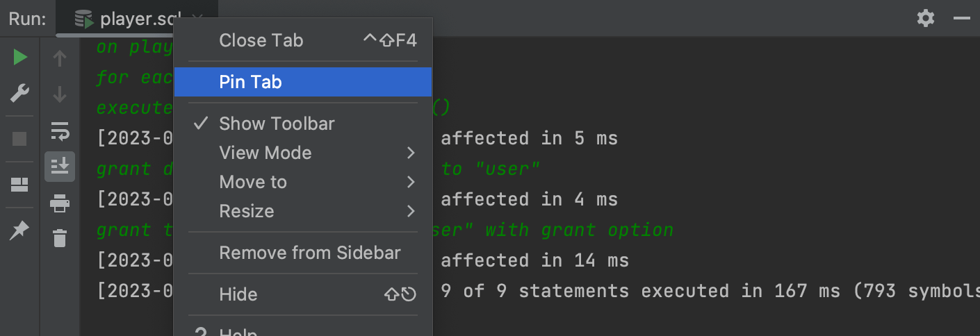
Task: Click the Restore Layout icon
Action: click(19, 185)
